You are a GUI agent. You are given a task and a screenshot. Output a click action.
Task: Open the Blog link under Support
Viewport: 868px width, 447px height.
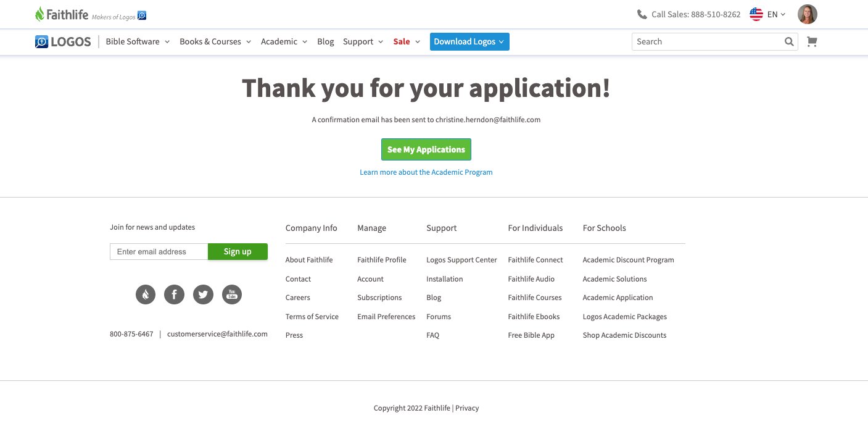[x=434, y=298]
